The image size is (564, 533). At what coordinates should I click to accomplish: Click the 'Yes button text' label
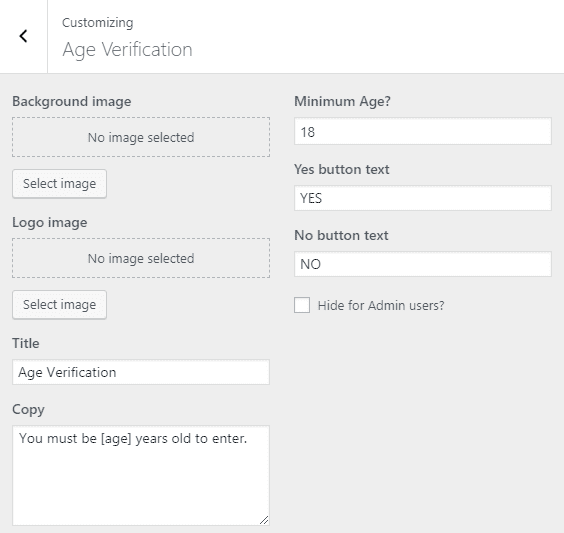pos(342,169)
